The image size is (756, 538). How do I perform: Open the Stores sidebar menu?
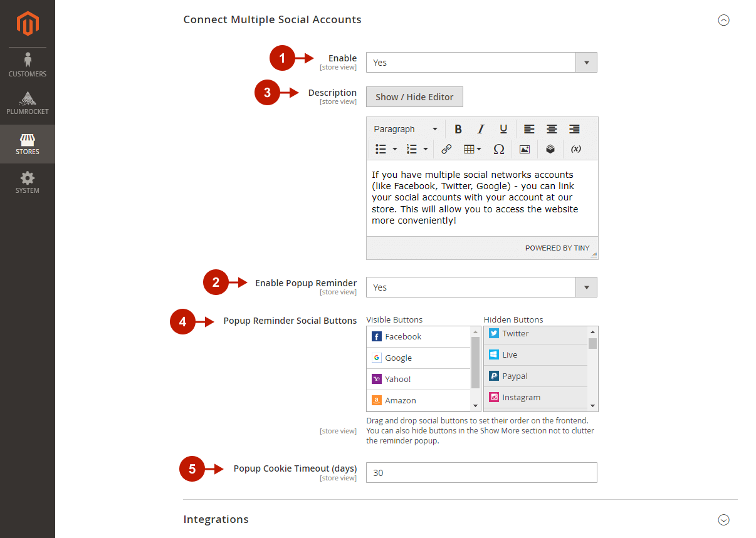pos(28,143)
